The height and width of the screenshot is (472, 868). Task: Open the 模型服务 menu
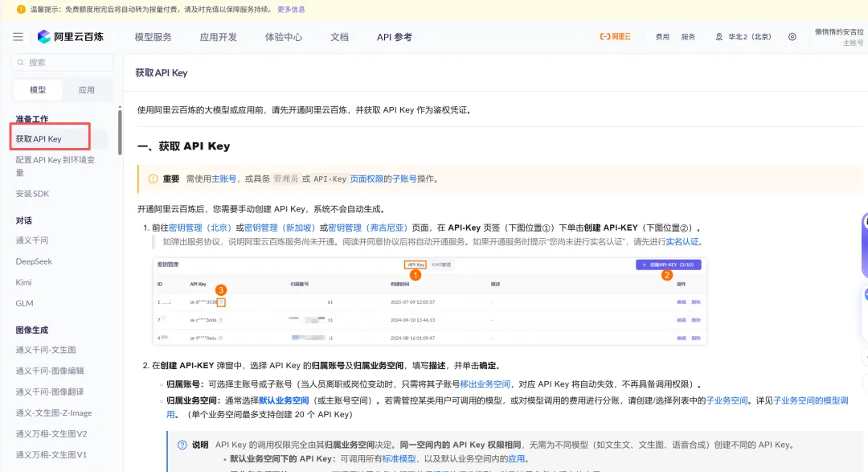(x=153, y=37)
